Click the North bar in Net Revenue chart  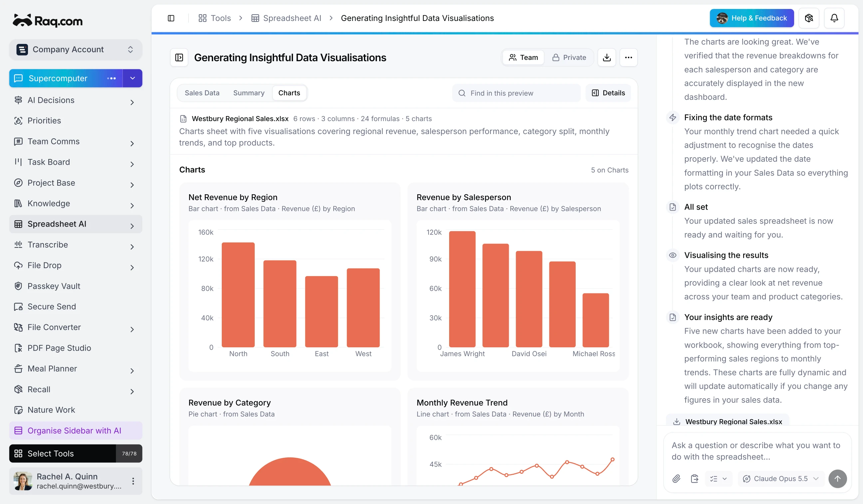click(238, 295)
